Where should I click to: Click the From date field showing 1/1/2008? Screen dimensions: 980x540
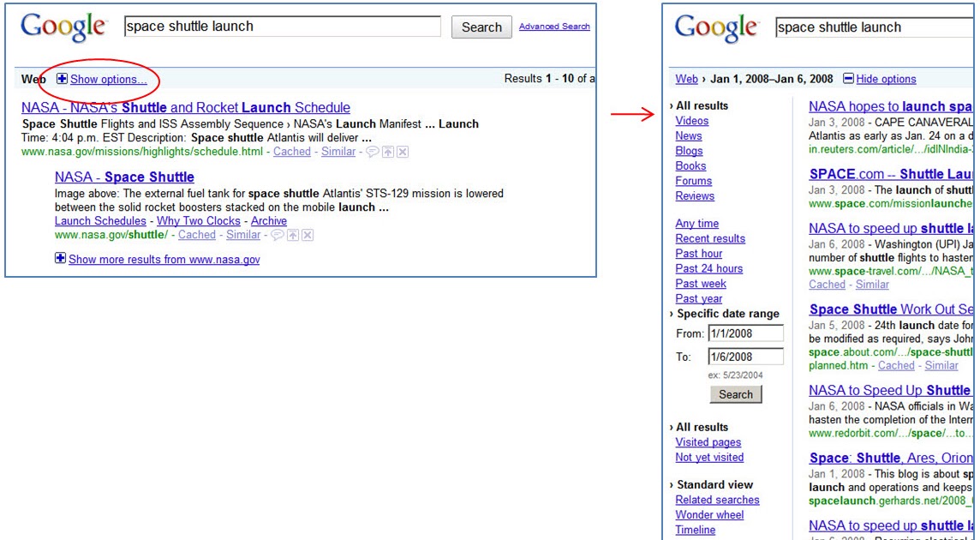click(x=745, y=333)
